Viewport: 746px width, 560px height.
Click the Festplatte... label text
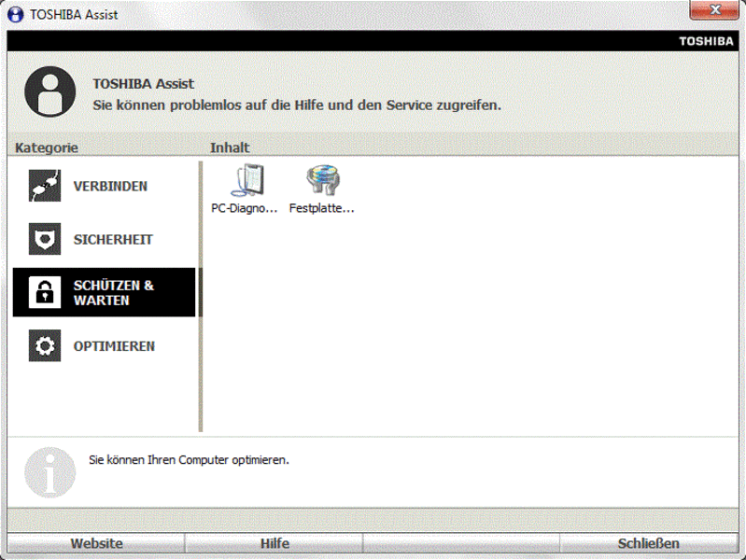pos(321,208)
